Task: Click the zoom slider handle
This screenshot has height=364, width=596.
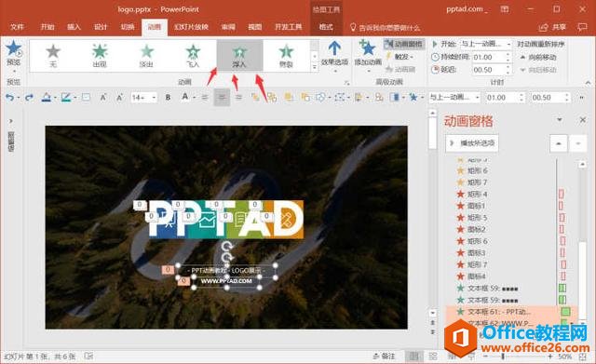Action: pyautogui.click(x=503, y=357)
